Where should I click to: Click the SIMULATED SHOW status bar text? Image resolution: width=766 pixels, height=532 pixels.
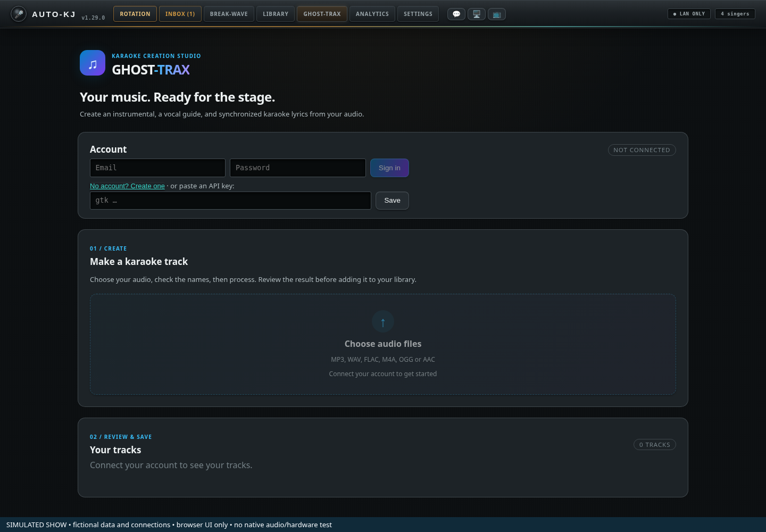(169, 525)
